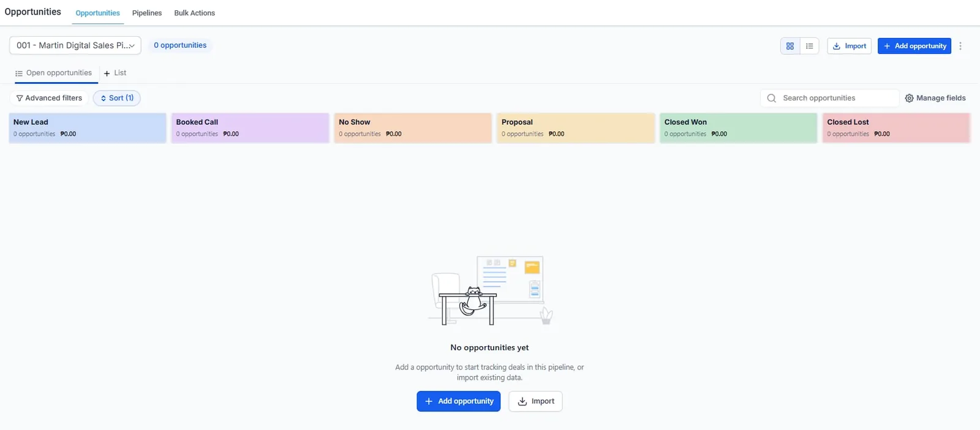Click the plus icon beside List
980x430 pixels.
[x=107, y=74]
